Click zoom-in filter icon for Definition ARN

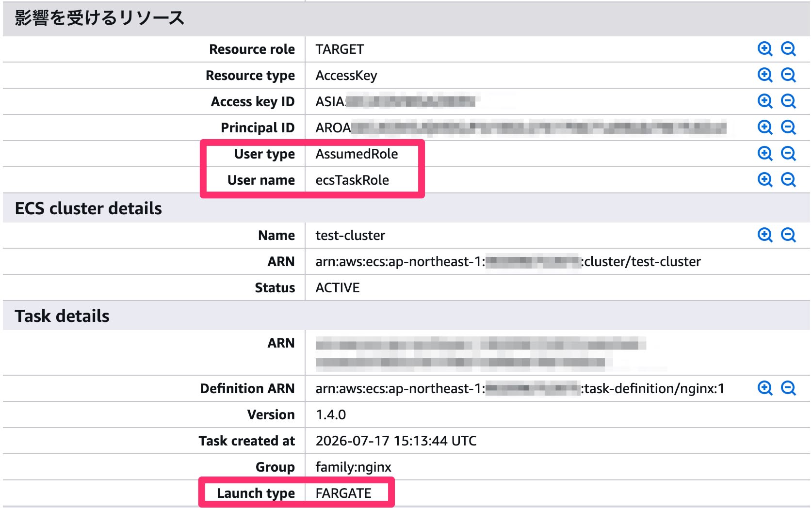click(765, 388)
